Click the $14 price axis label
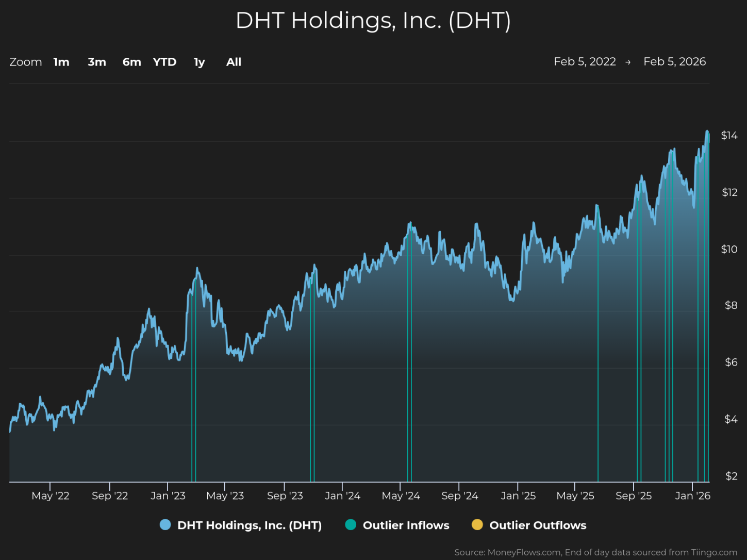The width and height of the screenshot is (747, 560). click(729, 136)
